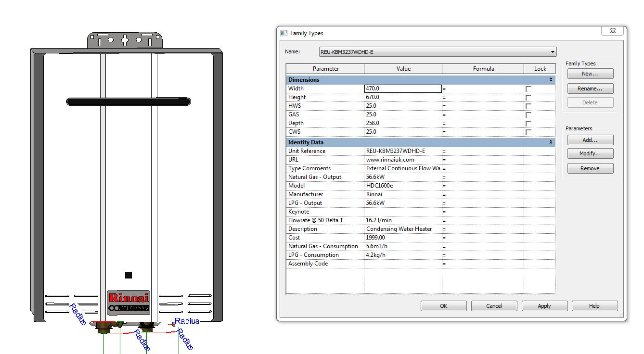The width and height of the screenshot is (644, 354).
Task: Click the New... family type button
Action: click(x=590, y=74)
